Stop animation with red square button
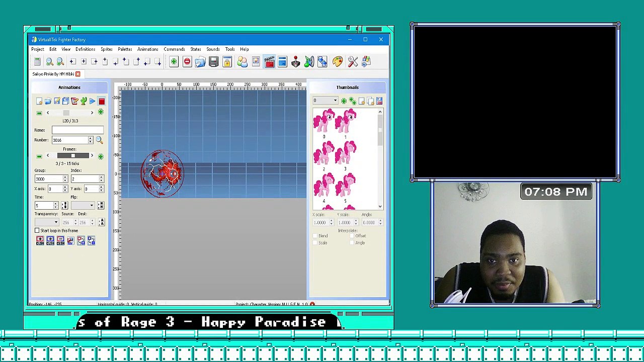 pos(102,101)
